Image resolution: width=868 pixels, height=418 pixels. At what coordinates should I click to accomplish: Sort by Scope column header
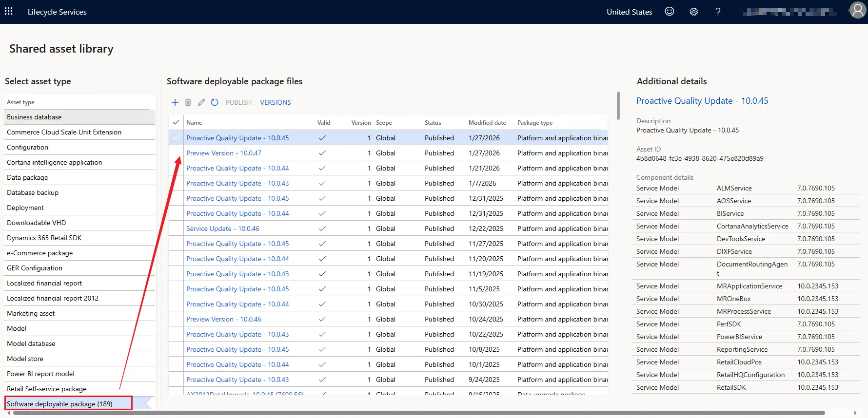pos(384,123)
